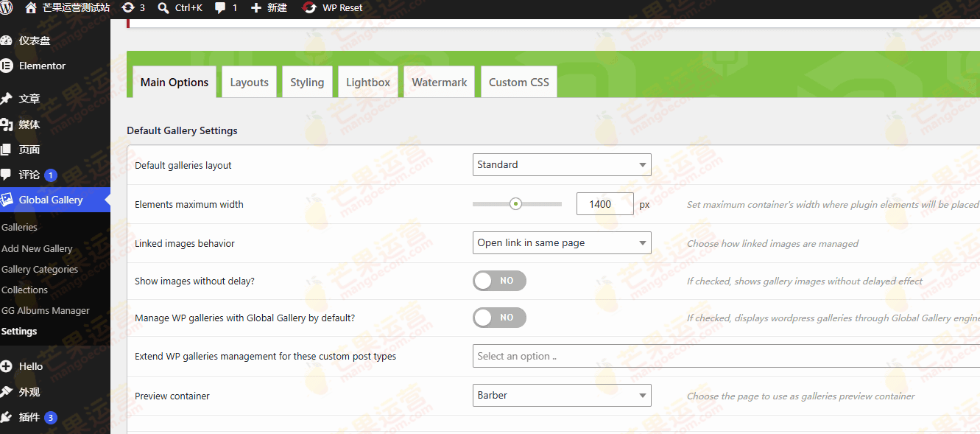
Task: Click the Elementor icon in sidebar
Action: [7, 66]
